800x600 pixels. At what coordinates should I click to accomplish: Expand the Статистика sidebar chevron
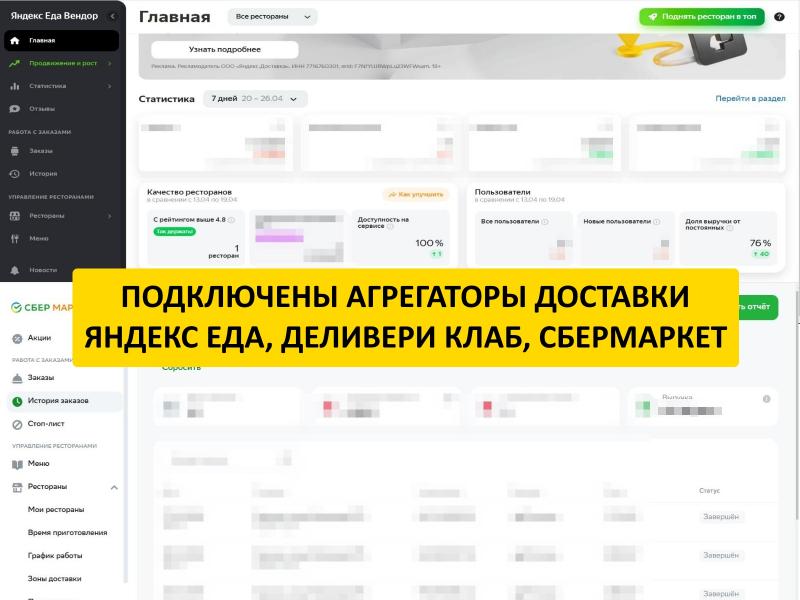[110, 86]
